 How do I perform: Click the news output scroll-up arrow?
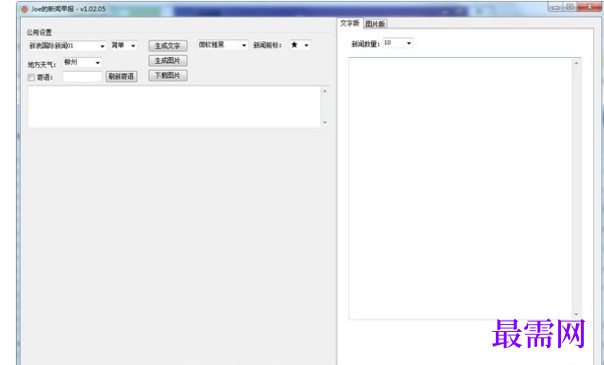pyautogui.click(x=576, y=63)
